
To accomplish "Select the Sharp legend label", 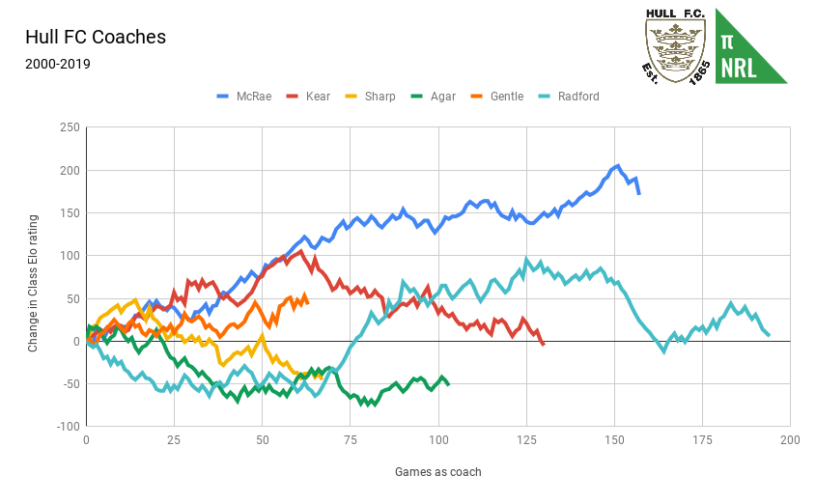I will coord(380,97).
